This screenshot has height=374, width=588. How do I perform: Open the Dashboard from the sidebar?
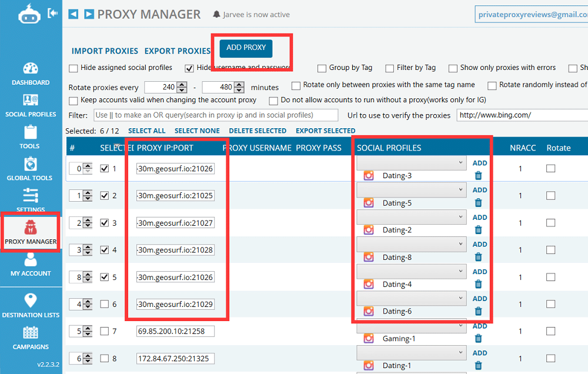coord(31,73)
